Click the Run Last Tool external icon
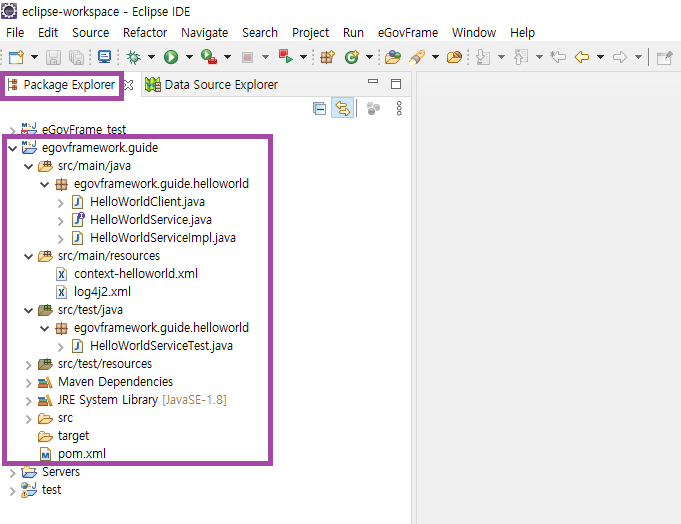 pyautogui.click(x=286, y=57)
